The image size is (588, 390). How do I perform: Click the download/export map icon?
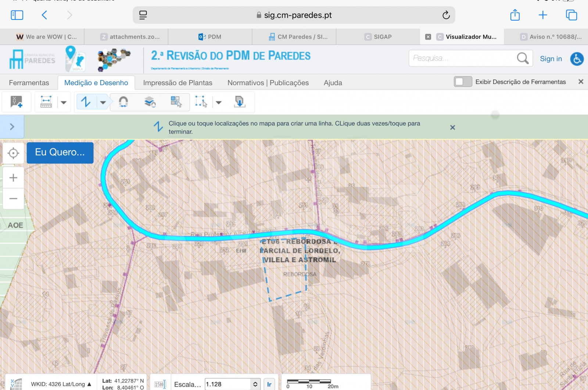[x=240, y=102]
